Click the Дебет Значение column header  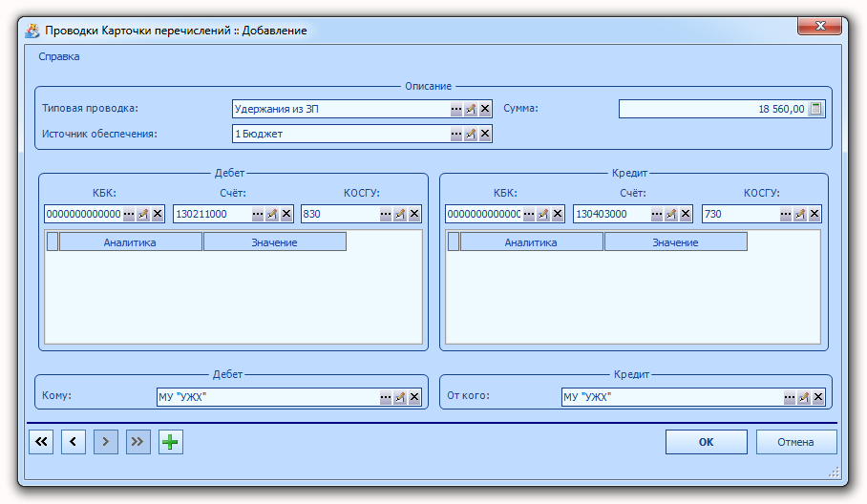(x=275, y=242)
